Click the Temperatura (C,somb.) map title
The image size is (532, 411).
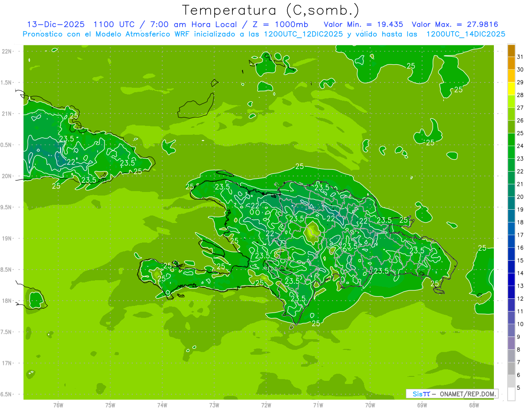[270, 10]
